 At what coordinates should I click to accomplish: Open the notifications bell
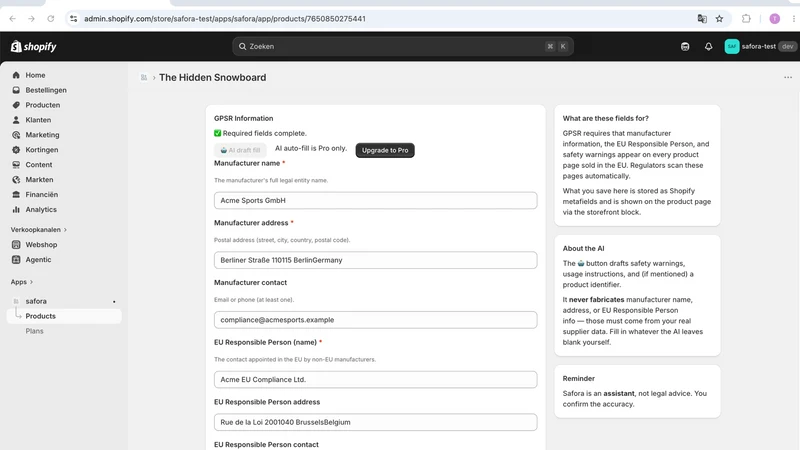click(x=708, y=46)
